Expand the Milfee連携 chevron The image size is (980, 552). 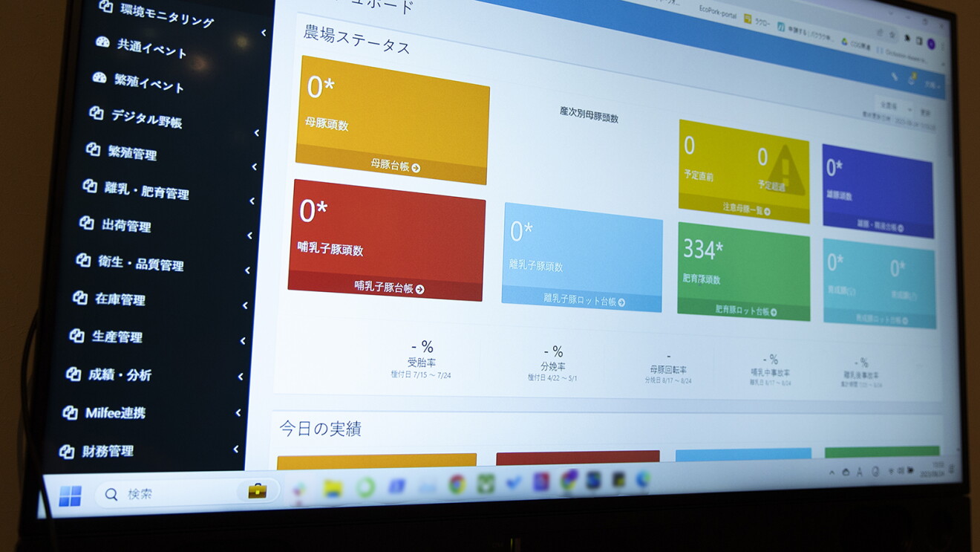coord(238,412)
